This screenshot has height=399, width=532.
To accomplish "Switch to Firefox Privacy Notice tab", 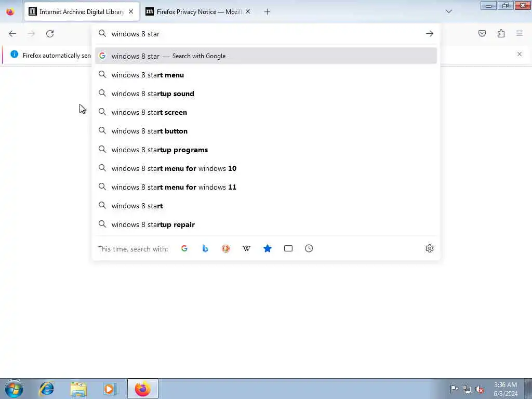I will tap(198, 12).
